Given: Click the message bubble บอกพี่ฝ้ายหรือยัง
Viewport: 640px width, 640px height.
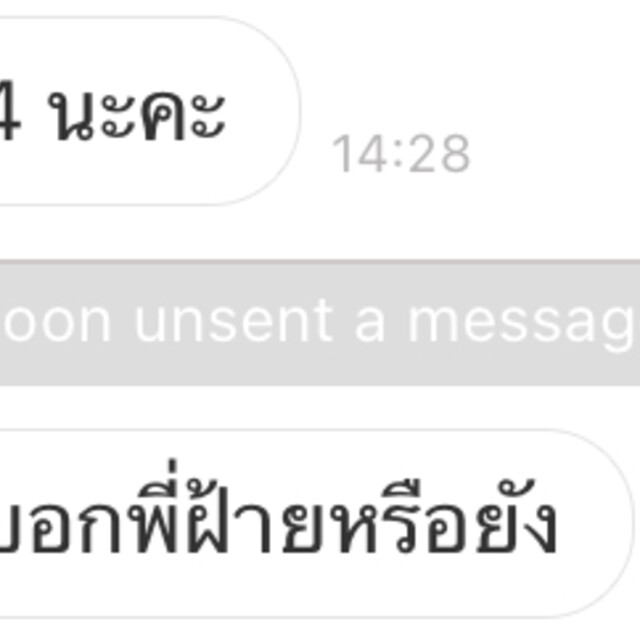Looking at the screenshot, I should 317,524.
